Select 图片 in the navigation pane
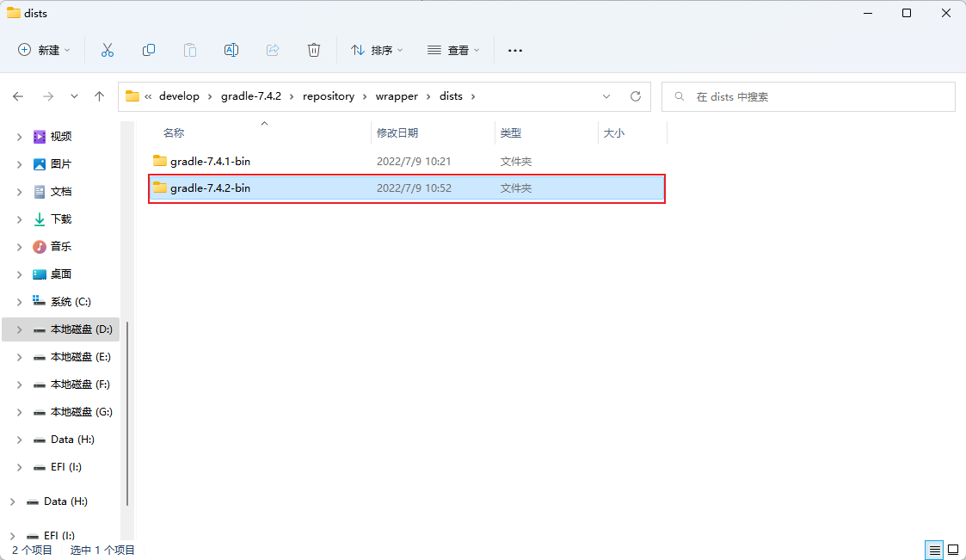The image size is (966, 560). [x=60, y=164]
